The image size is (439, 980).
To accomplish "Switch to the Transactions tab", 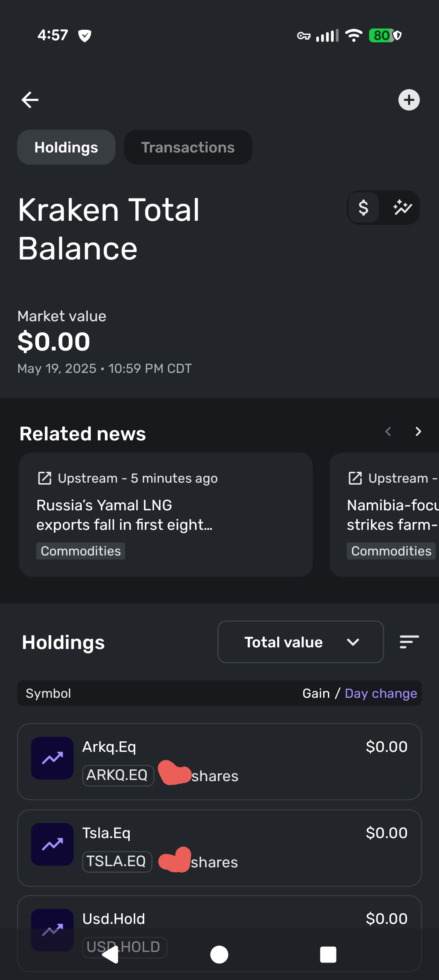I will tap(188, 147).
